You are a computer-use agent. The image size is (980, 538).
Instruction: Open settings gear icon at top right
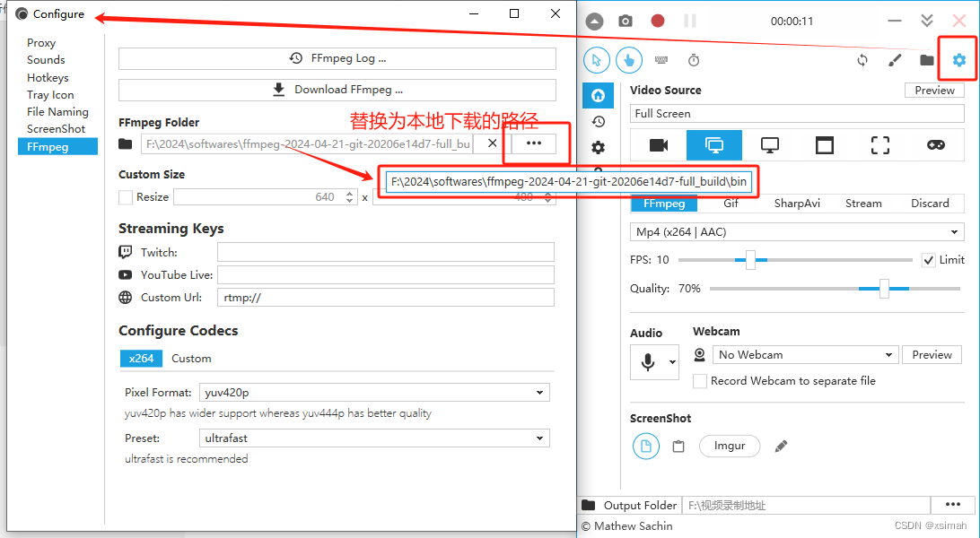(x=958, y=60)
